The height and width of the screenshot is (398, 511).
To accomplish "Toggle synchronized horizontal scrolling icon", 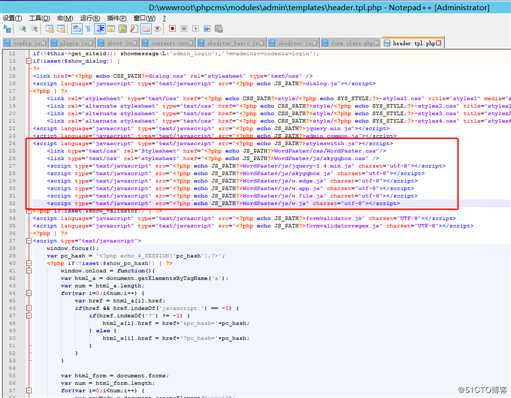I will coord(61,29).
